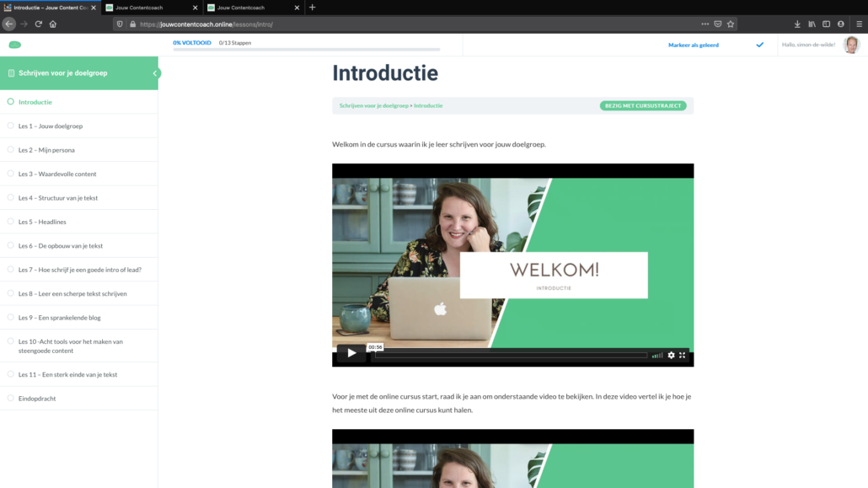This screenshot has height=488, width=868.
Task: Toggle the browser sidebar icon
Action: coord(826,24)
